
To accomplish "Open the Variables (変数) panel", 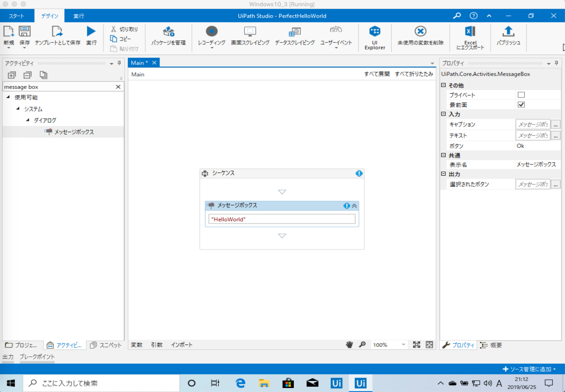I will pyautogui.click(x=137, y=345).
